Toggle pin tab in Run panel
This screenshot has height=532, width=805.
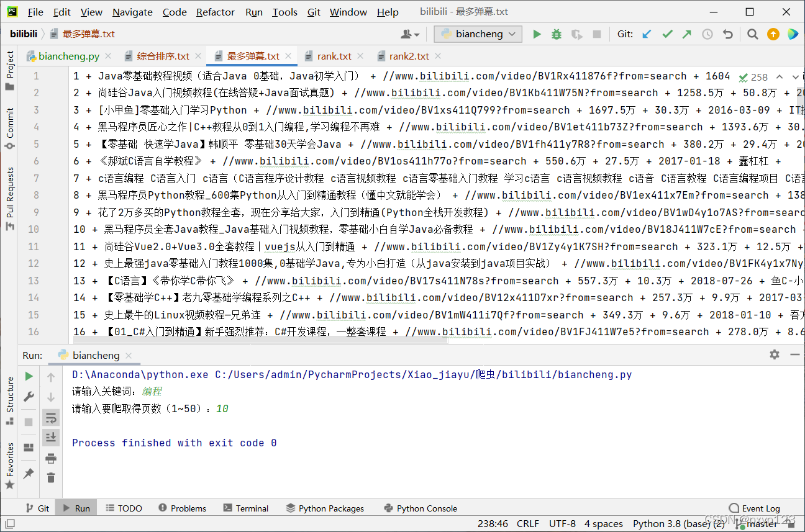point(29,474)
